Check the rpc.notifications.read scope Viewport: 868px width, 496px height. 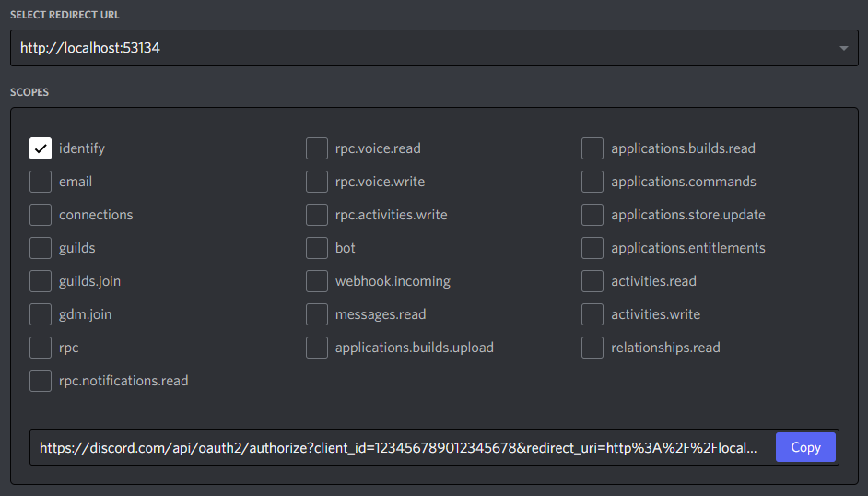pyautogui.click(x=41, y=381)
